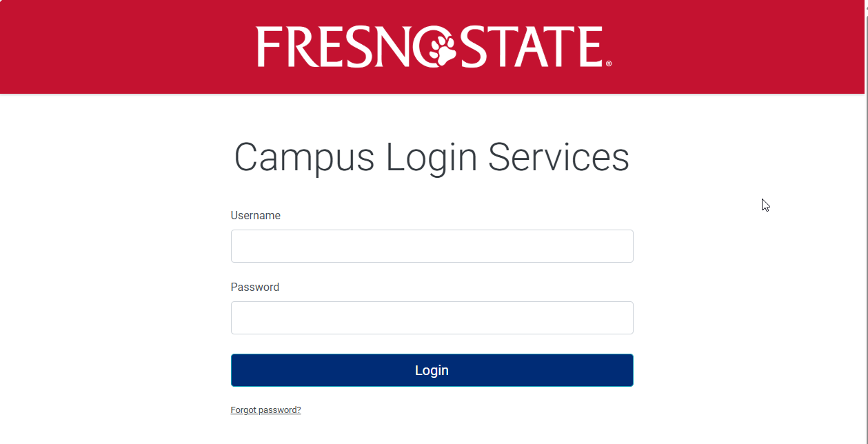Click the word FRESNO in header logo

[345, 47]
